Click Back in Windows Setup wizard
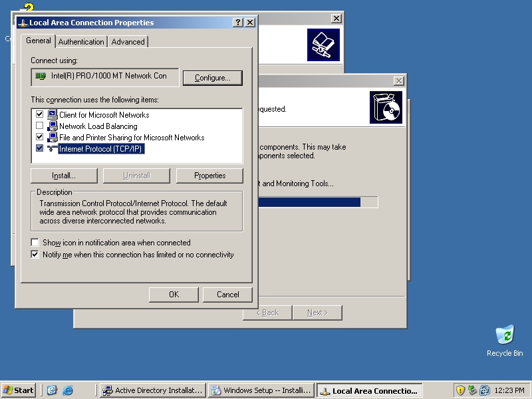The height and width of the screenshot is (399, 532). (268, 313)
